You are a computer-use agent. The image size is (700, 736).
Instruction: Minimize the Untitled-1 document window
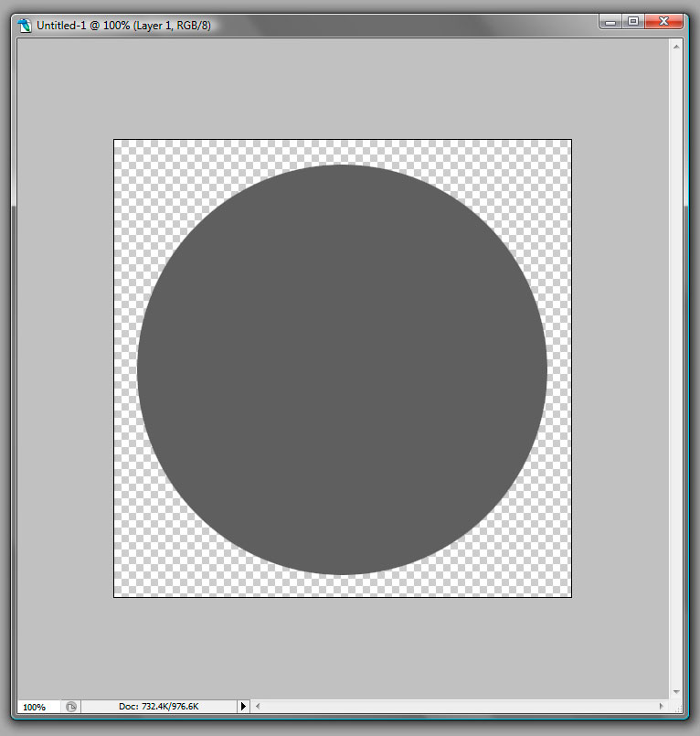610,22
